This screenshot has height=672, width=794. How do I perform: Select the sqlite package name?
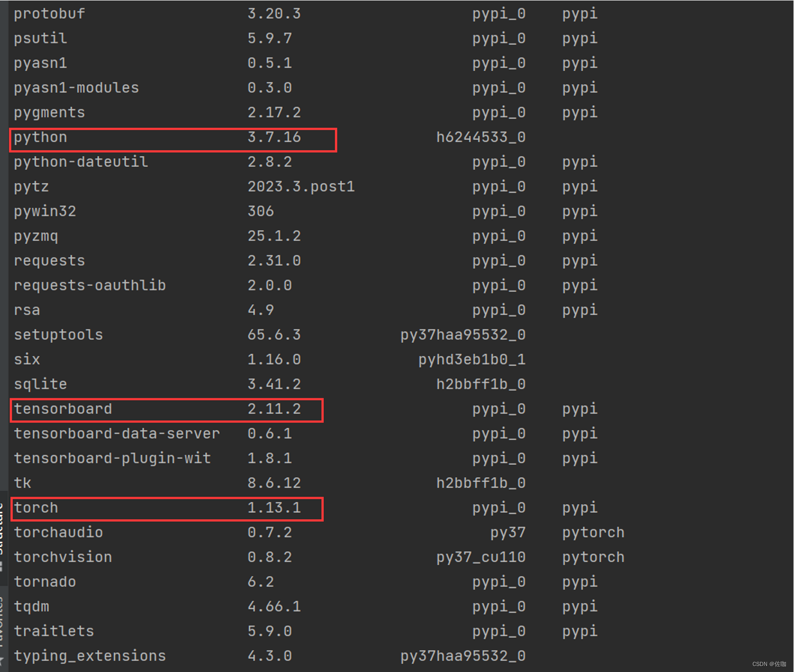[x=40, y=384]
